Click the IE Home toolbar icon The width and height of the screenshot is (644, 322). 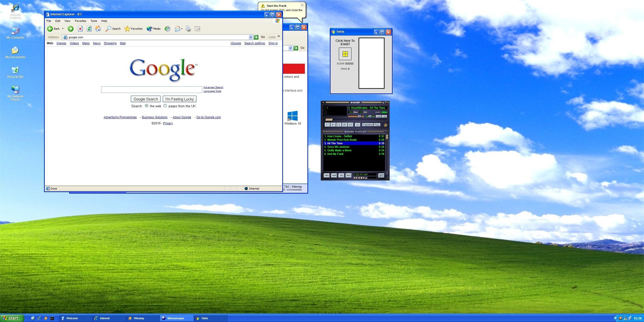pyautogui.click(x=98, y=29)
